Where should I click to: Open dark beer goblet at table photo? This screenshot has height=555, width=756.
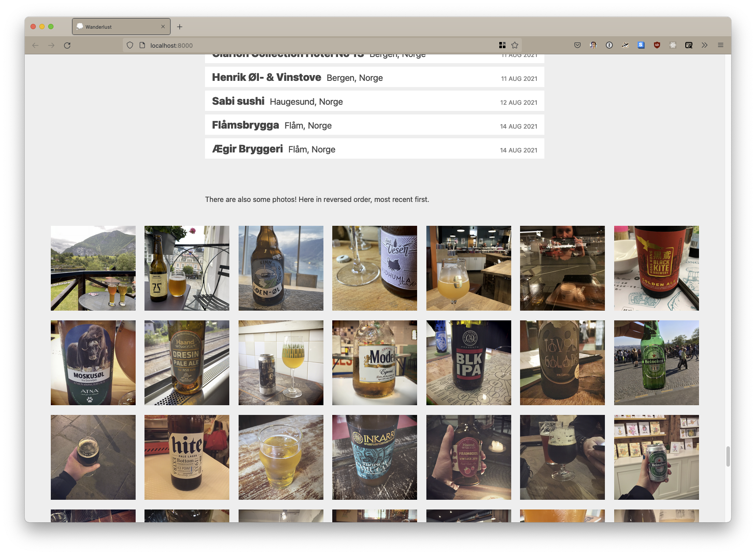click(562, 457)
